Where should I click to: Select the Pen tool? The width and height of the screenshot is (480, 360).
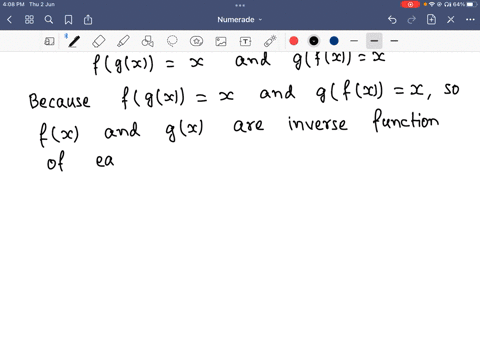point(74,41)
